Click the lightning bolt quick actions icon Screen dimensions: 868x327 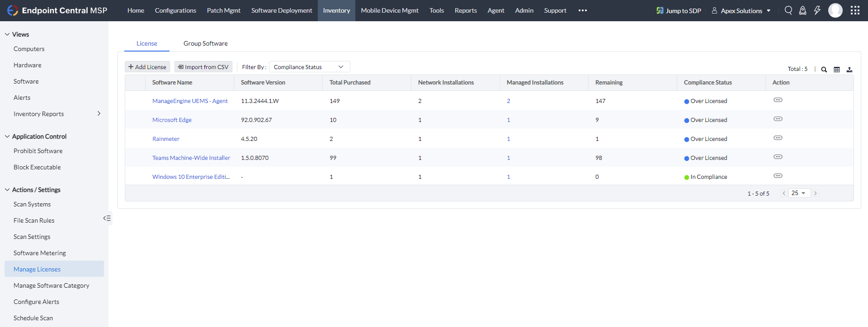tap(817, 10)
